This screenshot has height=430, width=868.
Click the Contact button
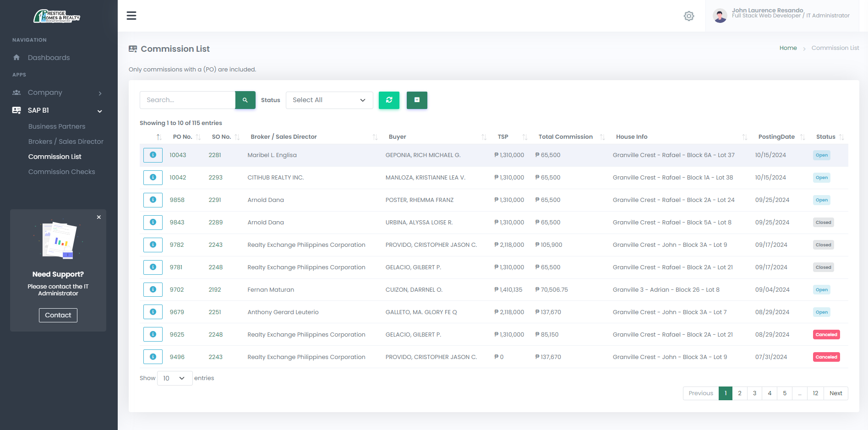(x=58, y=315)
